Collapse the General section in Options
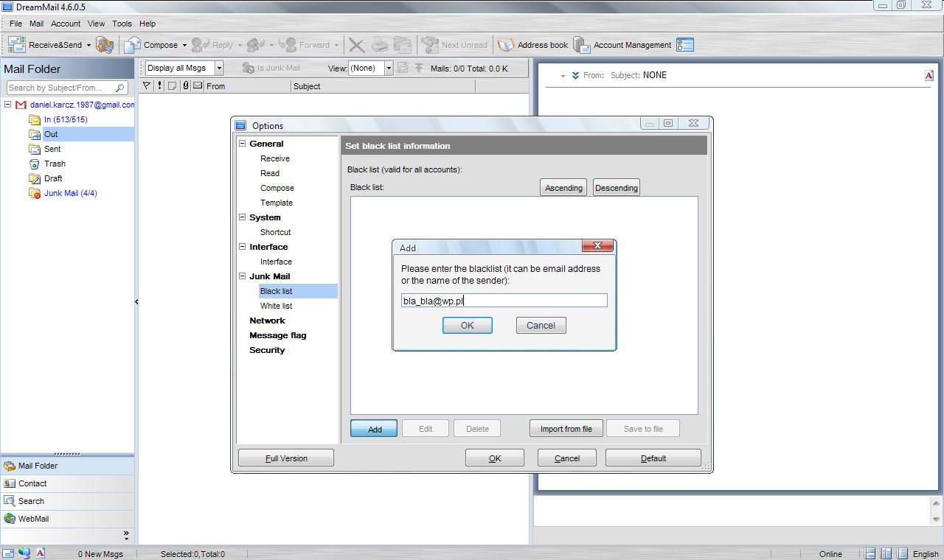 click(x=242, y=144)
